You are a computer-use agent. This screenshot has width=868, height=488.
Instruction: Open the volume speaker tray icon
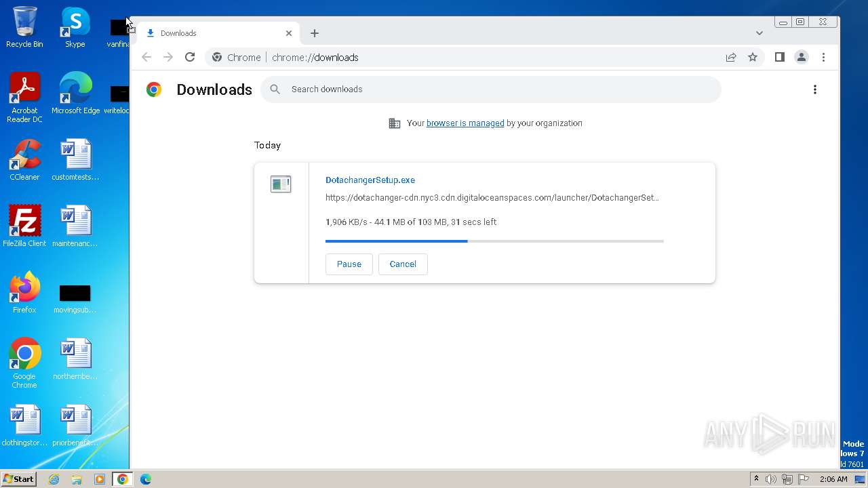pyautogui.click(x=771, y=479)
